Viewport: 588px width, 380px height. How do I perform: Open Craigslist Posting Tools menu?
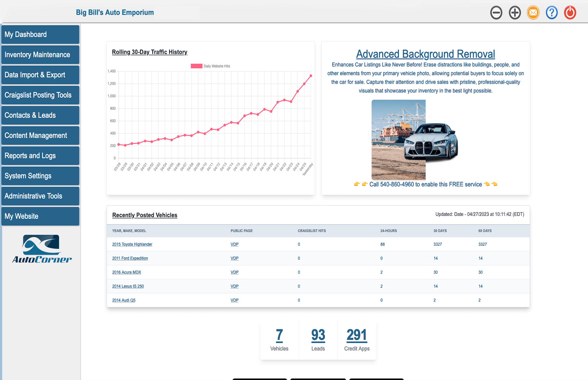[x=40, y=95]
